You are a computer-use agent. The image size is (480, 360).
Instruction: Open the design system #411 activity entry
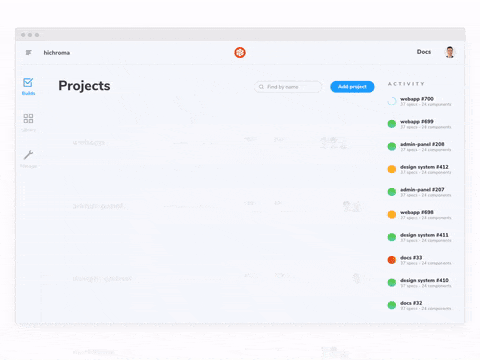click(x=419, y=237)
